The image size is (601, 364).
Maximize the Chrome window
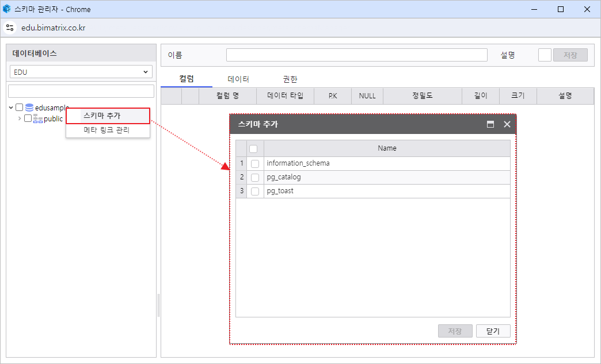tap(561, 9)
